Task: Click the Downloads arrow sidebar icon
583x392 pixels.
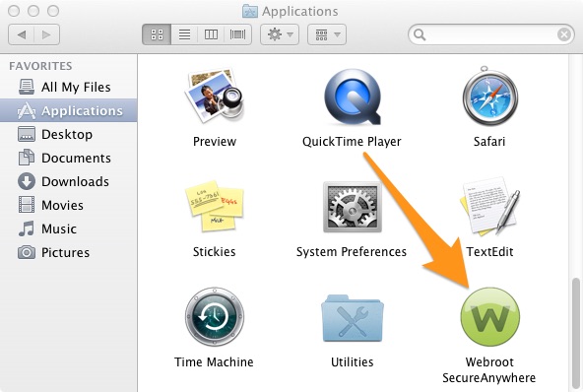Action: coord(27,181)
